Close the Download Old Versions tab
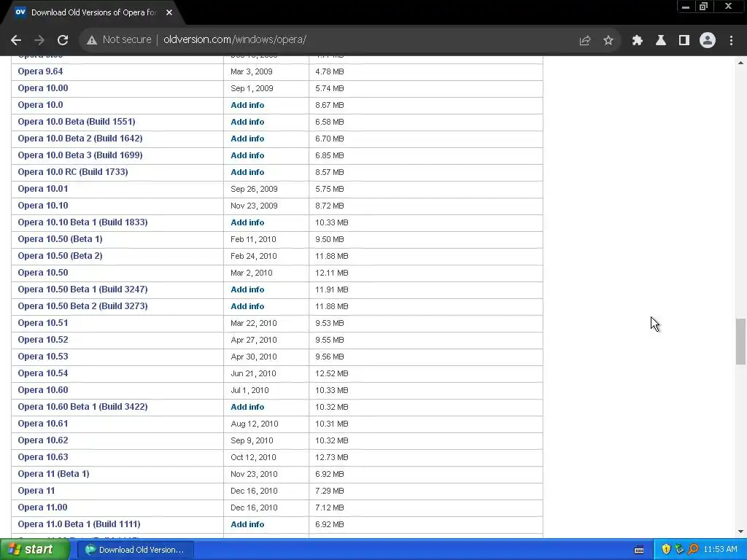This screenshot has width=747, height=560. point(169,12)
